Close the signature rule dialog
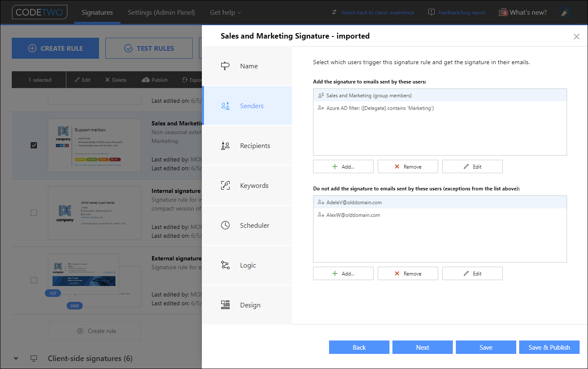This screenshot has width=588, height=369. pos(577,36)
